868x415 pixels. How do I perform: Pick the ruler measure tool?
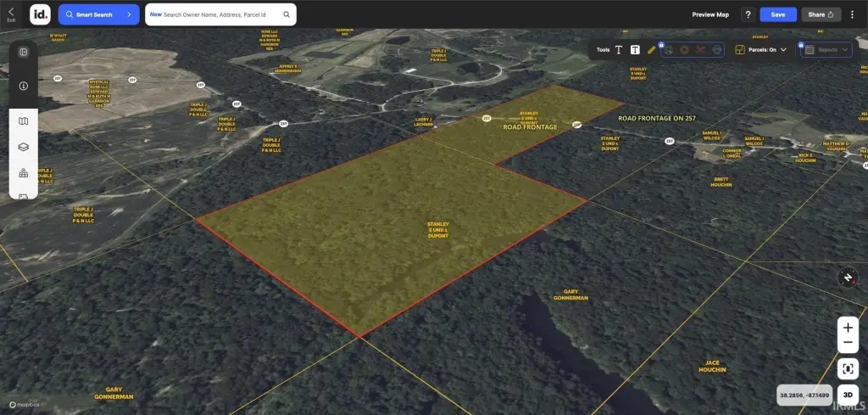[x=651, y=50]
